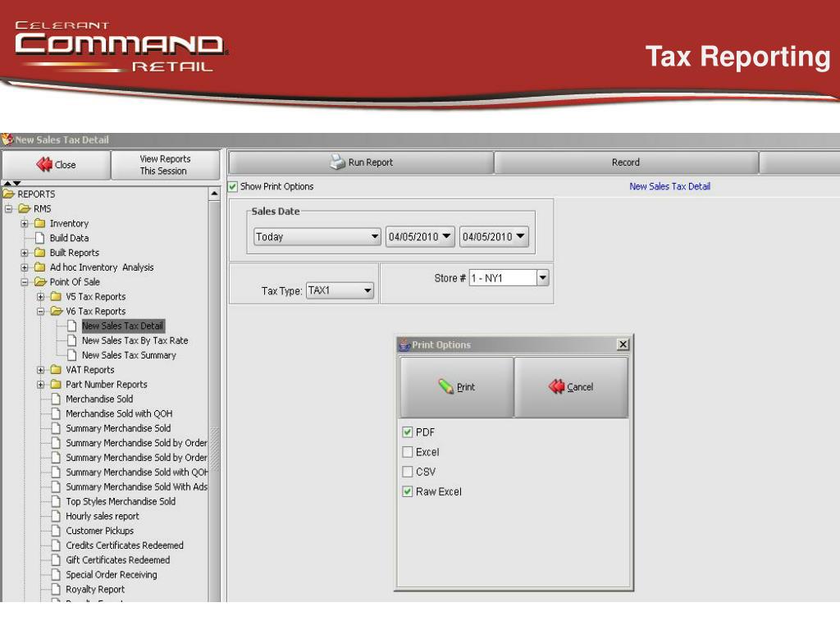Collapse the V6 Tax Reports node
Image resolution: width=840 pixels, height=630 pixels.
pyautogui.click(x=41, y=311)
